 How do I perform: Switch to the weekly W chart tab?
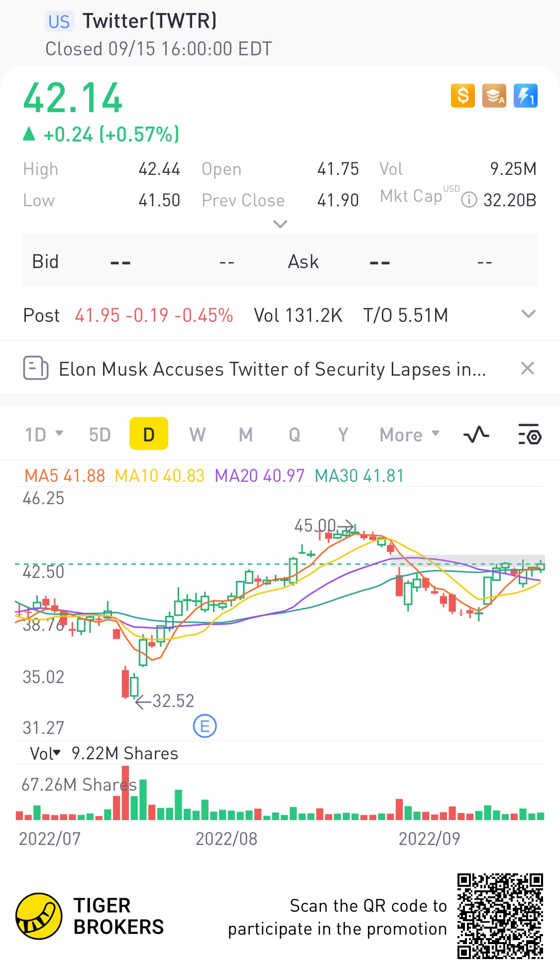point(197,434)
